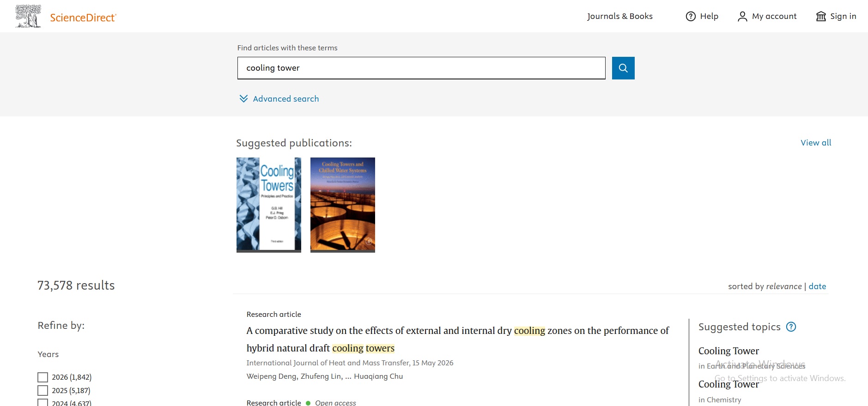Click Suggested topics help question icon
The image size is (868, 406).
(791, 327)
